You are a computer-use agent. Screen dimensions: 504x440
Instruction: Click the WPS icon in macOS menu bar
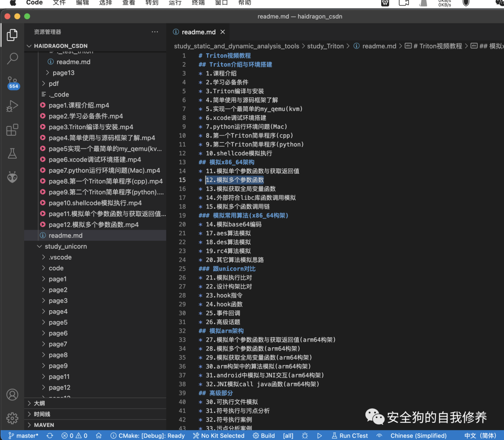coord(385,3)
